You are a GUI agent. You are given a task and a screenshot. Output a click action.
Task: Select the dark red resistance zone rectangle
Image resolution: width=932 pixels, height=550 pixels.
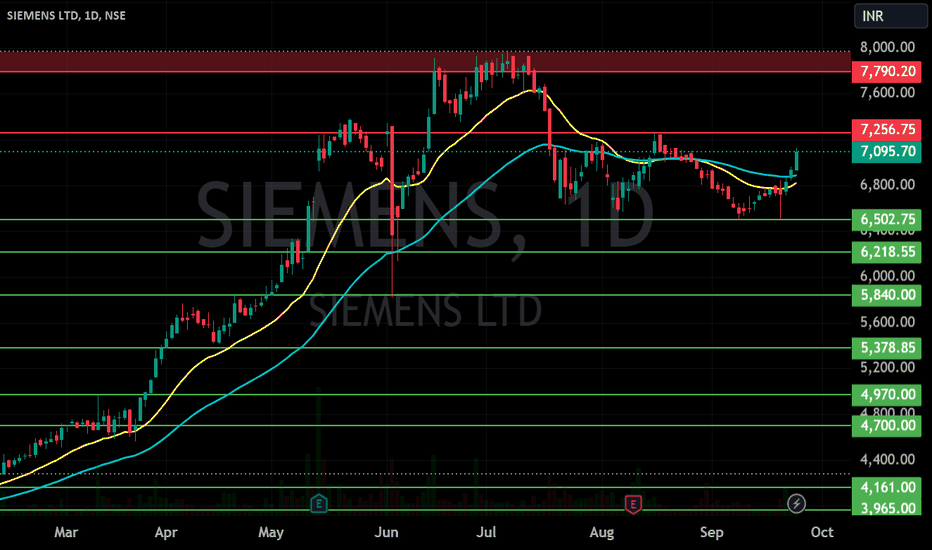(425, 61)
